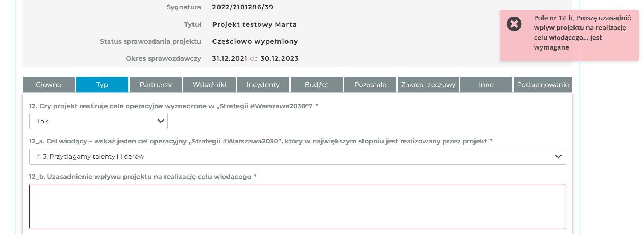The height and width of the screenshot is (234, 644).
Task: Go to the Podsumowanie tab
Action: click(x=543, y=85)
